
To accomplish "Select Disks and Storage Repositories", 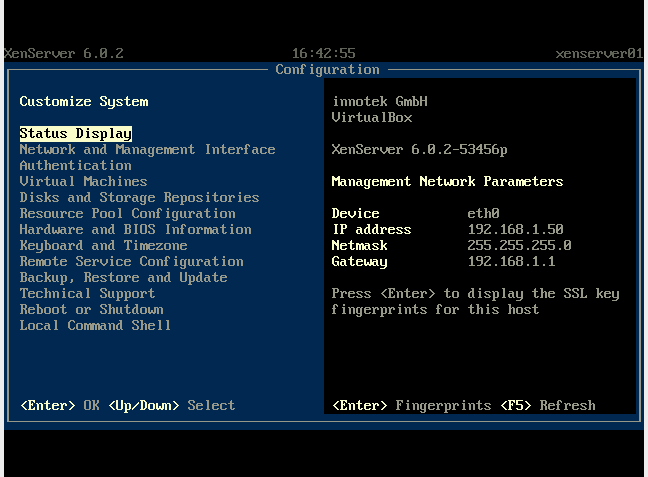I will point(139,197).
